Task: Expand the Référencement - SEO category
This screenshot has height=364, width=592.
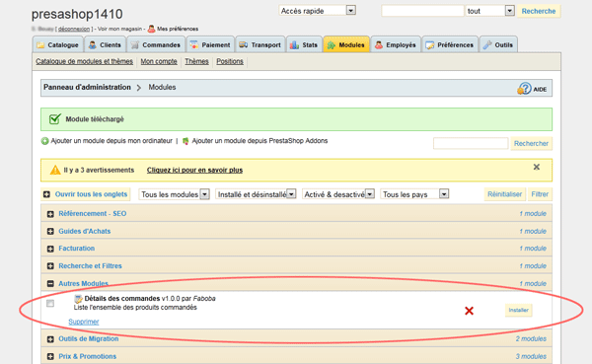Action: 50,214
